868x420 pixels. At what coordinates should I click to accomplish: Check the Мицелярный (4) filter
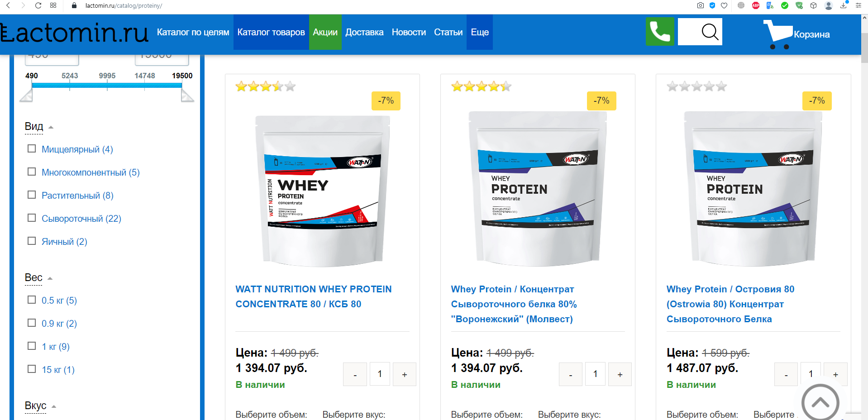[32, 149]
